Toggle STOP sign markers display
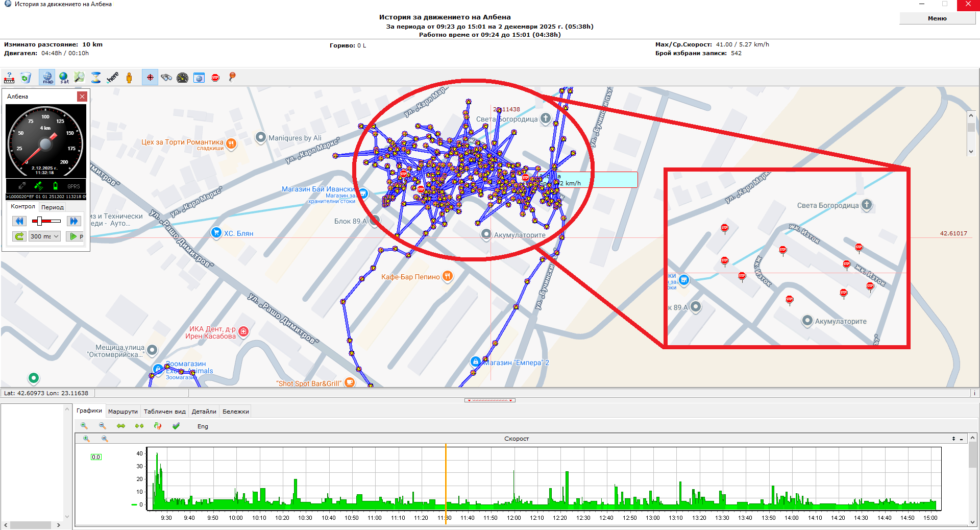This screenshot has width=980, height=530. tap(215, 78)
